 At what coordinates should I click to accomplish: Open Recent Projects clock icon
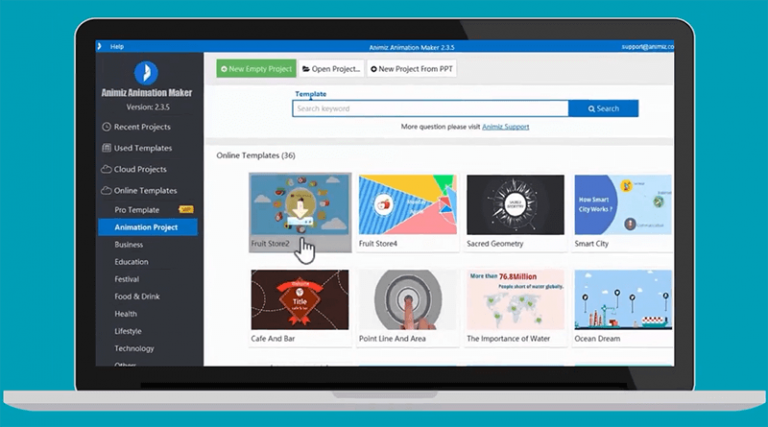coord(106,127)
